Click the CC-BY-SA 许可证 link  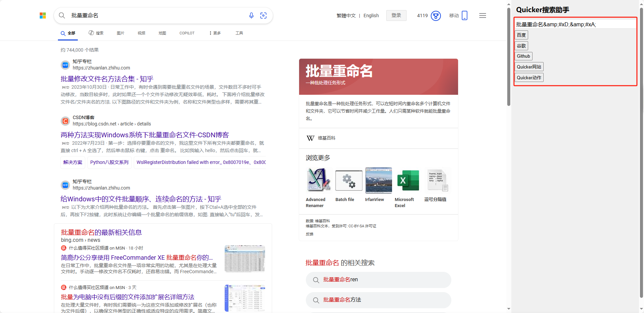(x=362, y=226)
